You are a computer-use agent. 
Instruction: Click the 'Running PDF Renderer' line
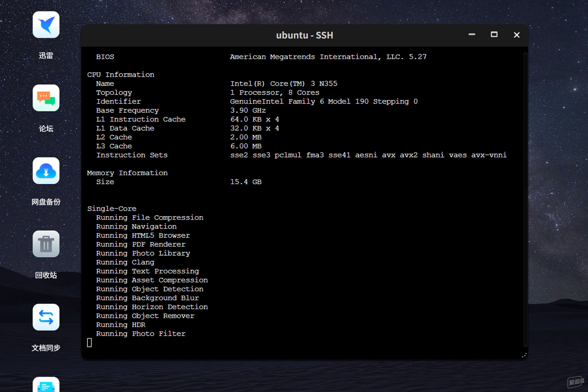pos(141,244)
